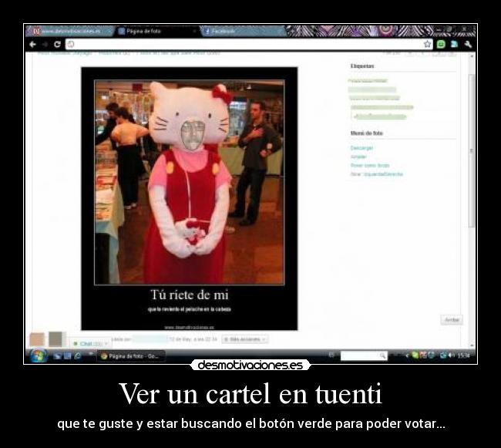
Task: Click the second chat contact thumbnail
Action: [x=55, y=339]
